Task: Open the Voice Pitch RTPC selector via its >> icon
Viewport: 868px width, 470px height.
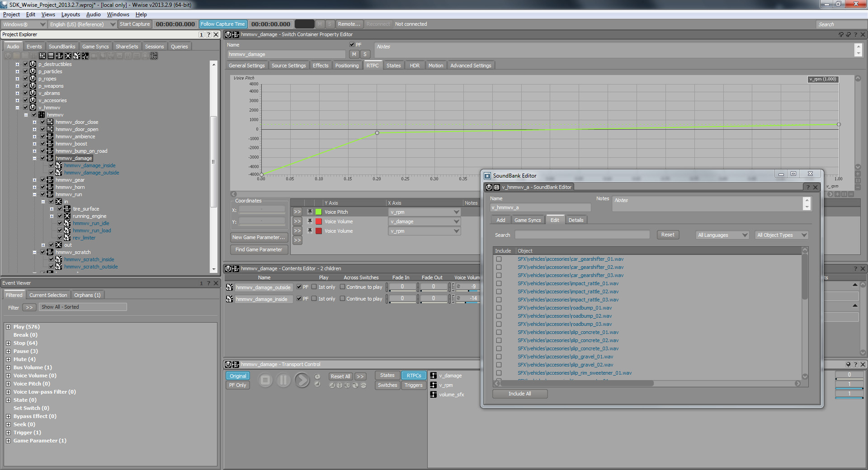Action: tap(297, 211)
